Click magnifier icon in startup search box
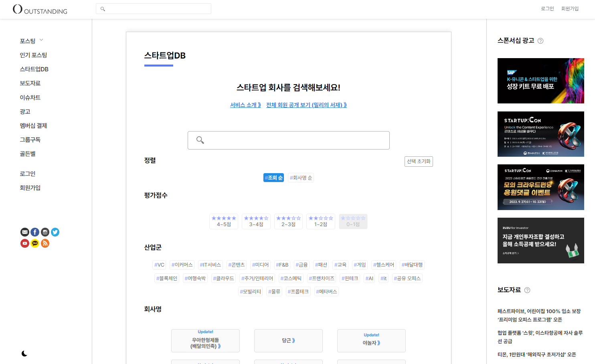The height and width of the screenshot is (364, 595). [x=200, y=140]
